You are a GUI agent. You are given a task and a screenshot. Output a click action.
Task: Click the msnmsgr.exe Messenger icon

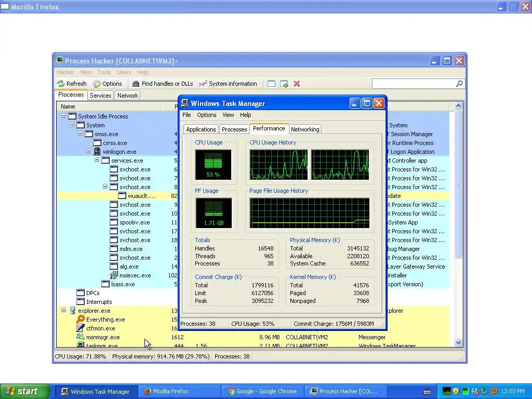coord(81,337)
